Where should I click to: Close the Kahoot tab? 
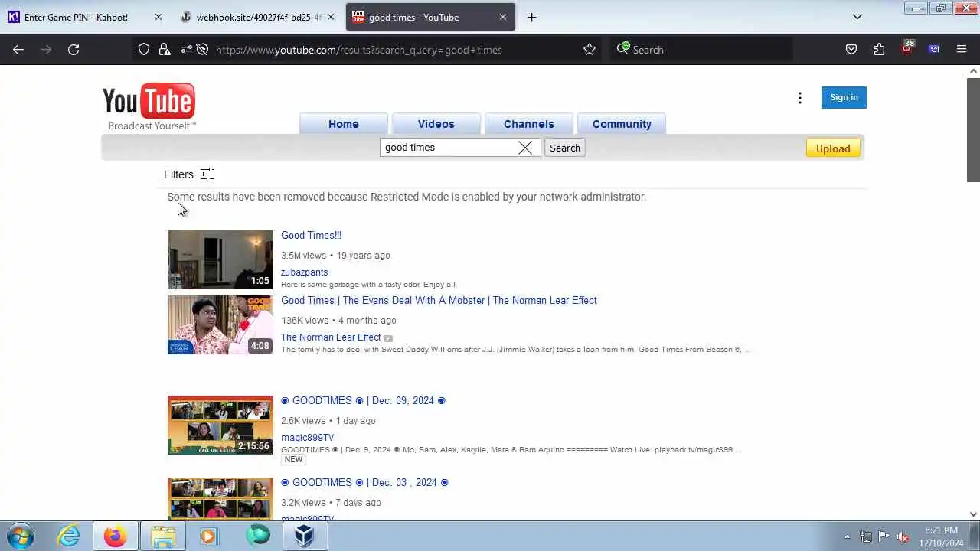tap(158, 18)
